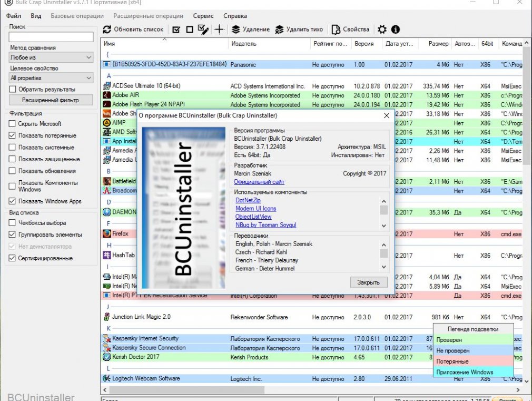Enable Скрыть Microsoft checkbox
The width and height of the screenshot is (532, 401).
12,124
